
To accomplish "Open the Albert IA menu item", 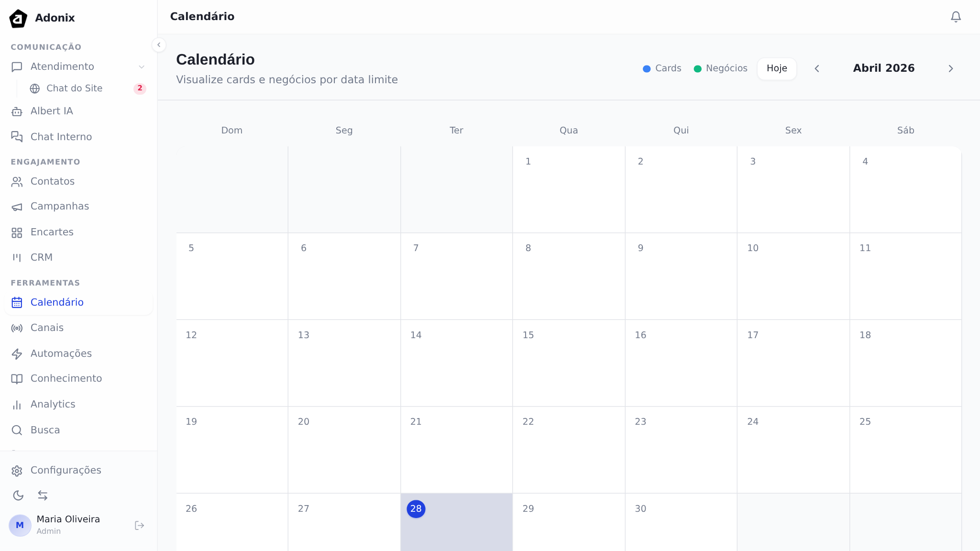I will (x=78, y=111).
